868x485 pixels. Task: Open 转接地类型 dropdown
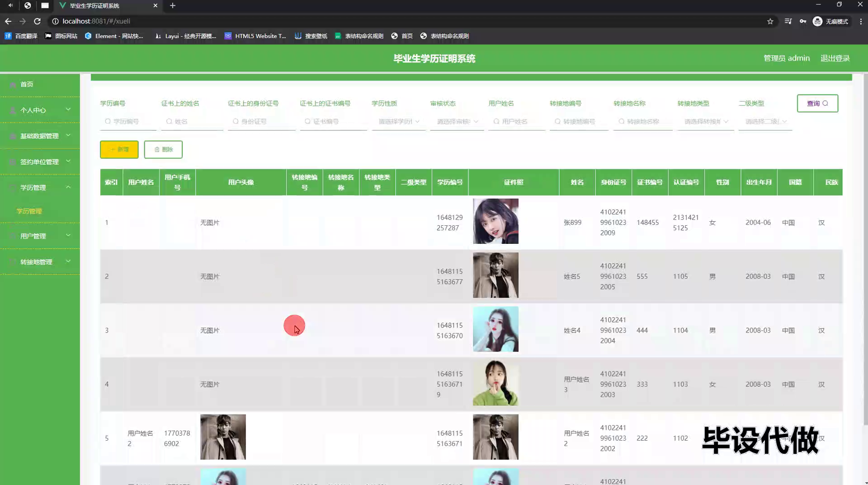pyautogui.click(x=706, y=121)
